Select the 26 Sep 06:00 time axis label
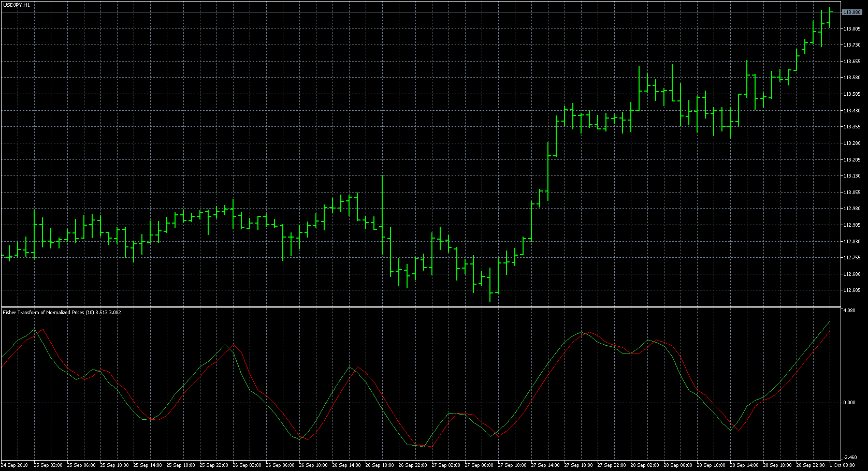 tap(280, 465)
